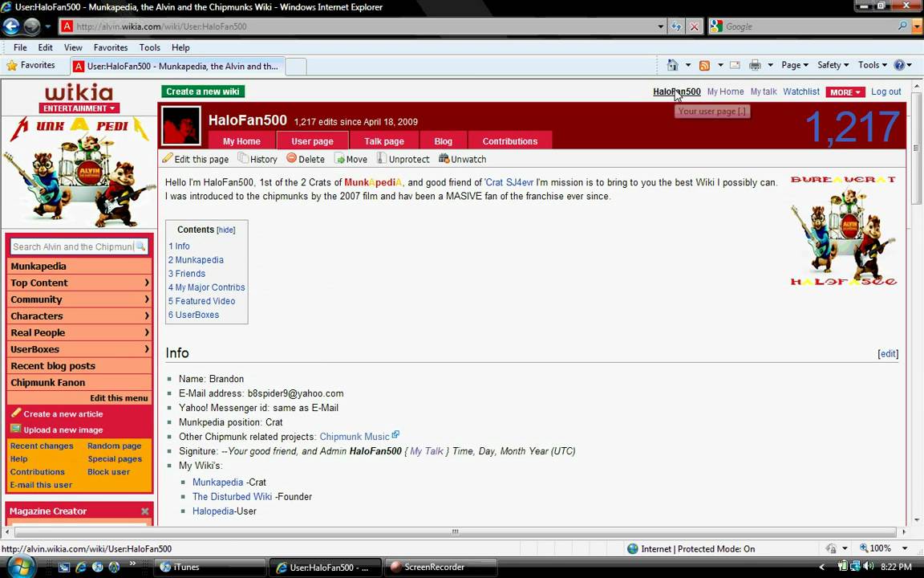This screenshot has height=578, width=924.
Task: Open The Disturbed Wiki link
Action: [232, 497]
